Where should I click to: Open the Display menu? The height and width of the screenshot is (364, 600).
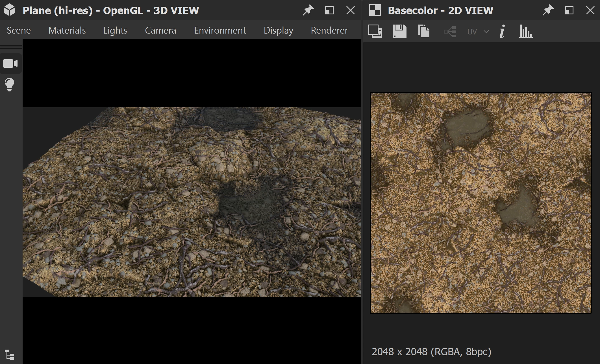[278, 30]
